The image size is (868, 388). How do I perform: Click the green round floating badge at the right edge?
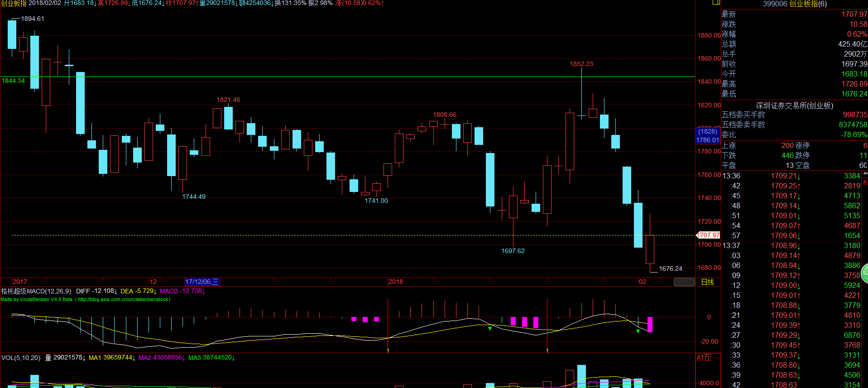click(865, 273)
